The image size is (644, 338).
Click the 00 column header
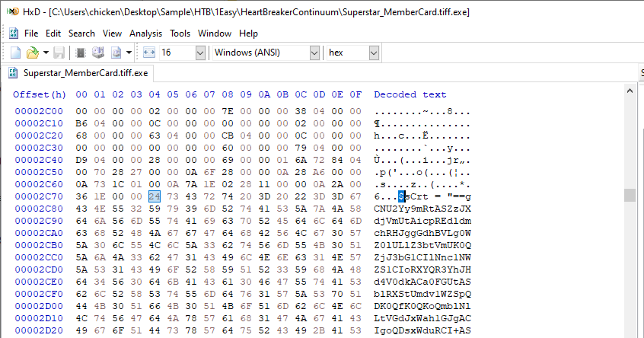click(81, 94)
